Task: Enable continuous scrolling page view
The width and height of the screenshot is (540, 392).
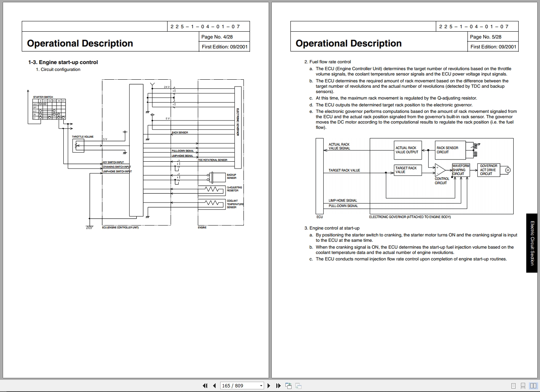Action: click(523, 386)
